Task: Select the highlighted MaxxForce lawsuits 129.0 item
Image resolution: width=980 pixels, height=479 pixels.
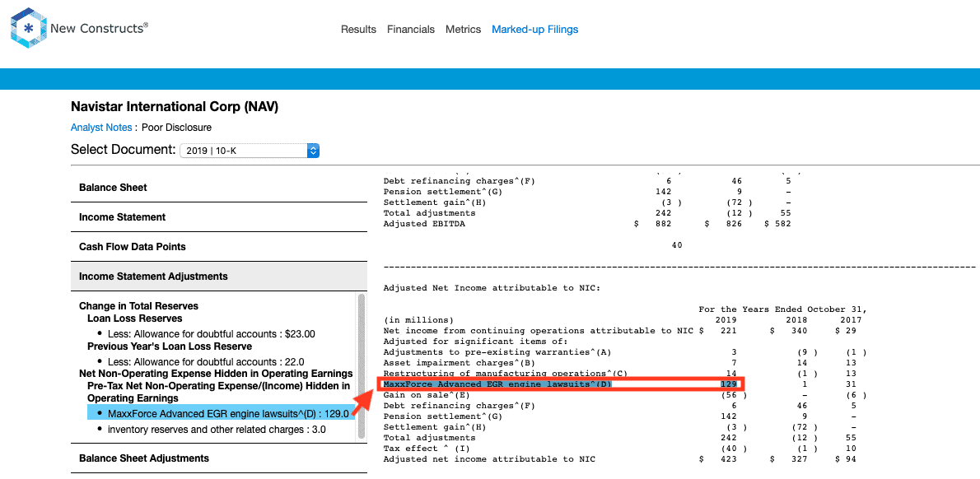Action: [221, 413]
